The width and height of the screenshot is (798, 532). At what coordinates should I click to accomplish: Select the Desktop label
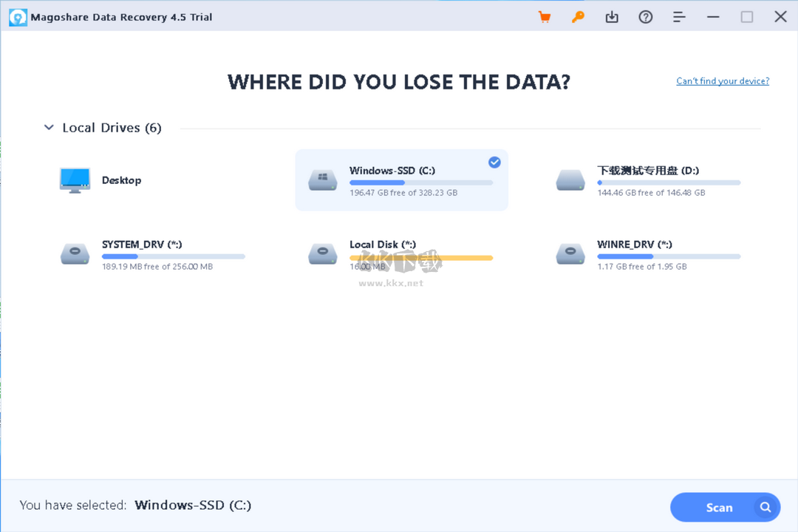pos(122,180)
